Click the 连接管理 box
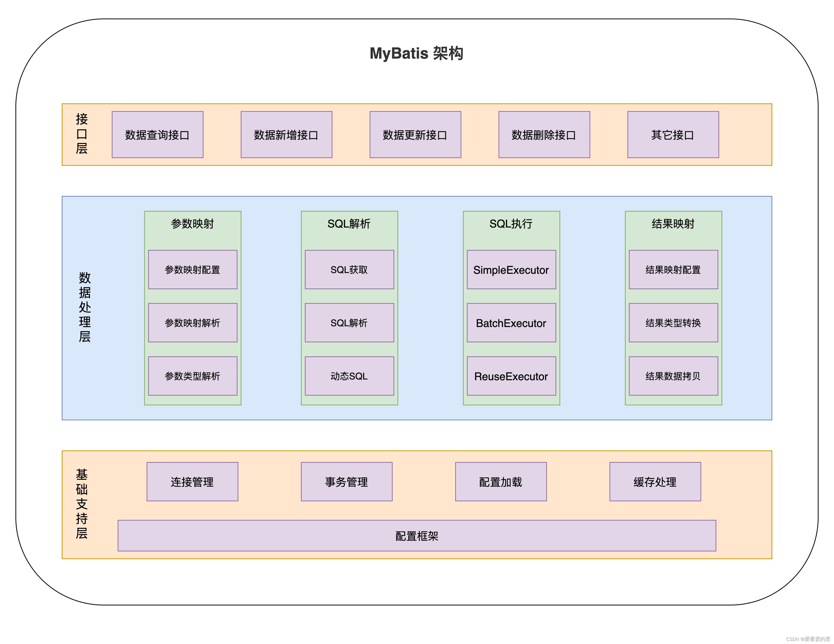Screen dimensions: 834x644 pos(192,482)
